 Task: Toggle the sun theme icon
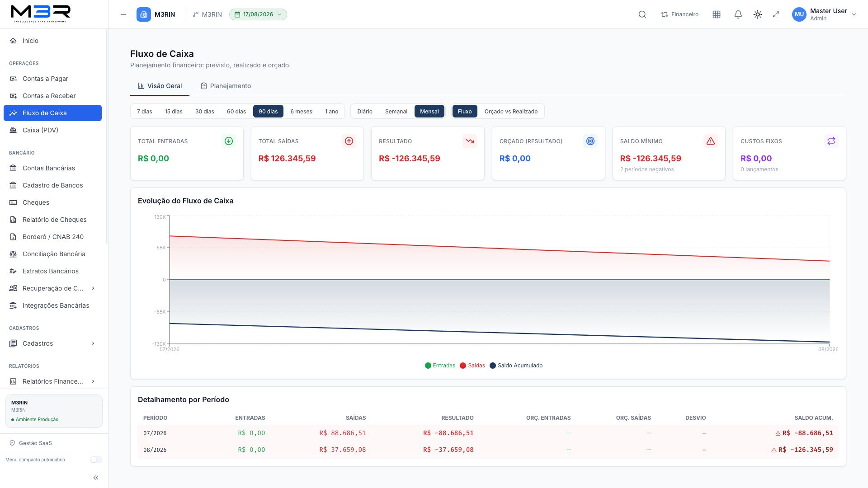pos(758,14)
